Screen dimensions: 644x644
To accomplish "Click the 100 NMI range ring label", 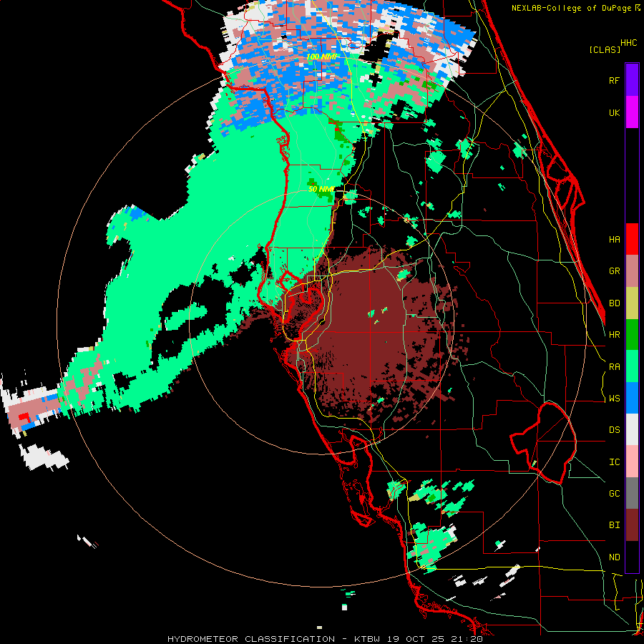I will pos(322,57).
